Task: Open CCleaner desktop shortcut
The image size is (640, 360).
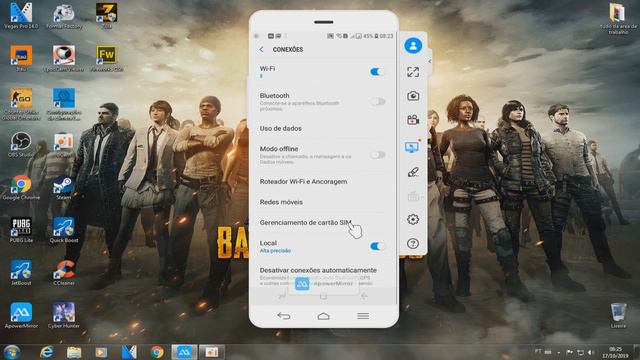Action: [64, 273]
